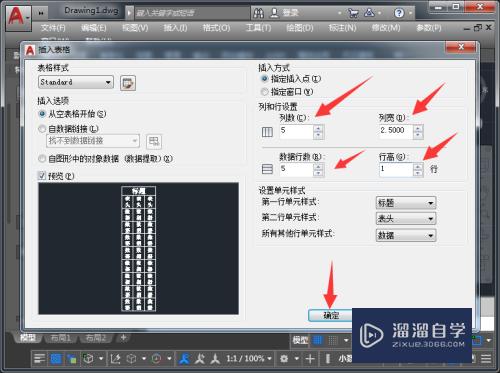Open the other rows cell style 数据 dropdown
This screenshot has height=373, width=500.
point(406,235)
